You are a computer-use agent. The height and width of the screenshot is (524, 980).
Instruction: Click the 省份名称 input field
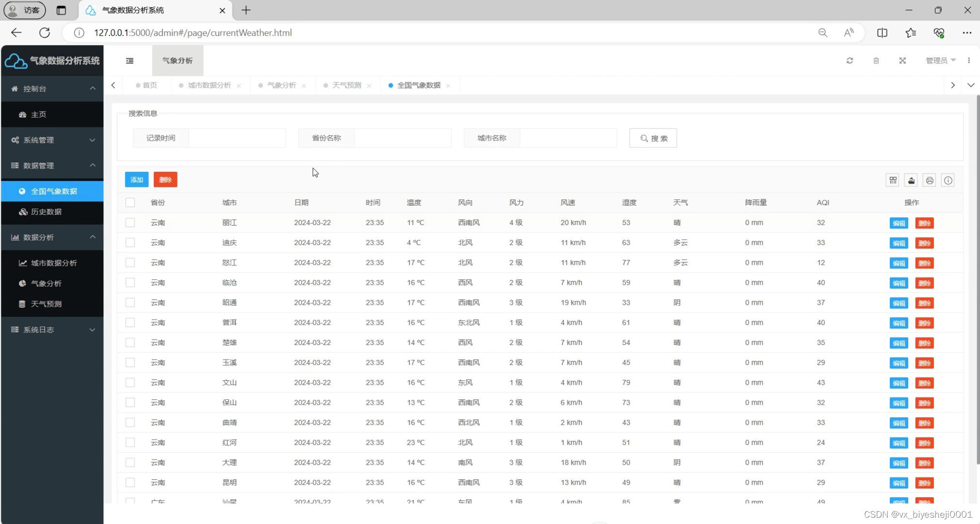403,138
